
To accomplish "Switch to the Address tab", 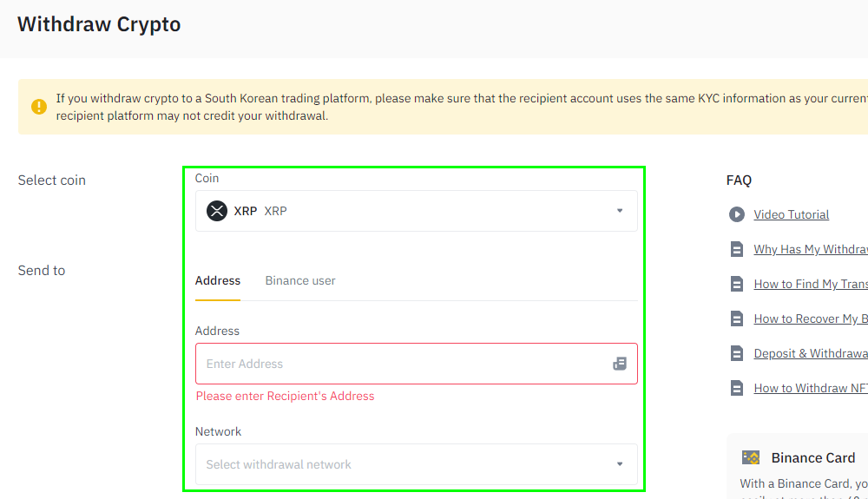I will pos(218,280).
